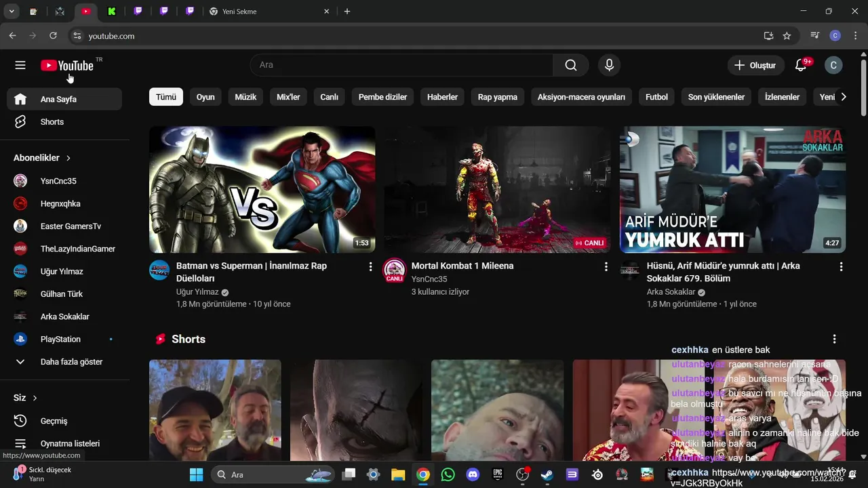Image resolution: width=868 pixels, height=488 pixels.
Task: Go back with the browser back arrow
Action: click(12, 36)
